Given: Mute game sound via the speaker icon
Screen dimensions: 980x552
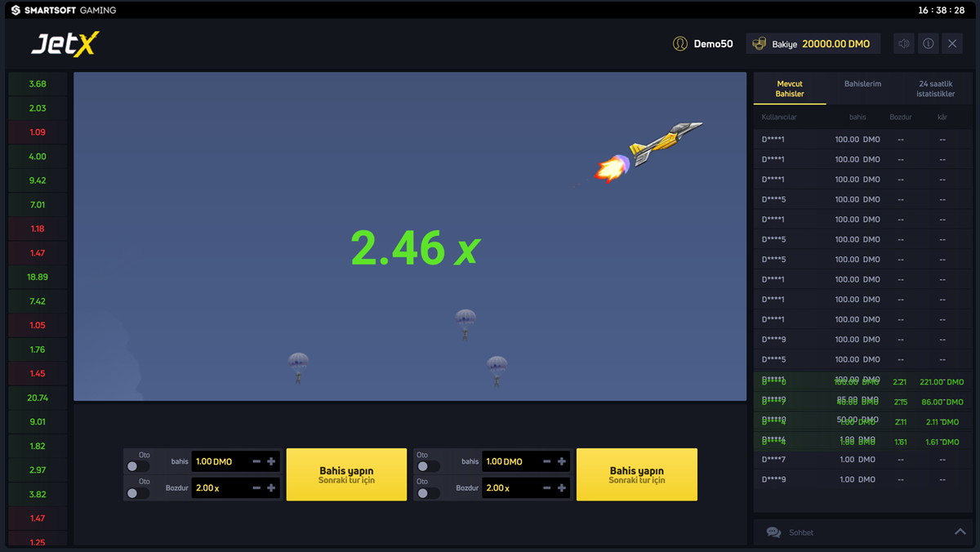Looking at the screenshot, I should click(x=903, y=43).
